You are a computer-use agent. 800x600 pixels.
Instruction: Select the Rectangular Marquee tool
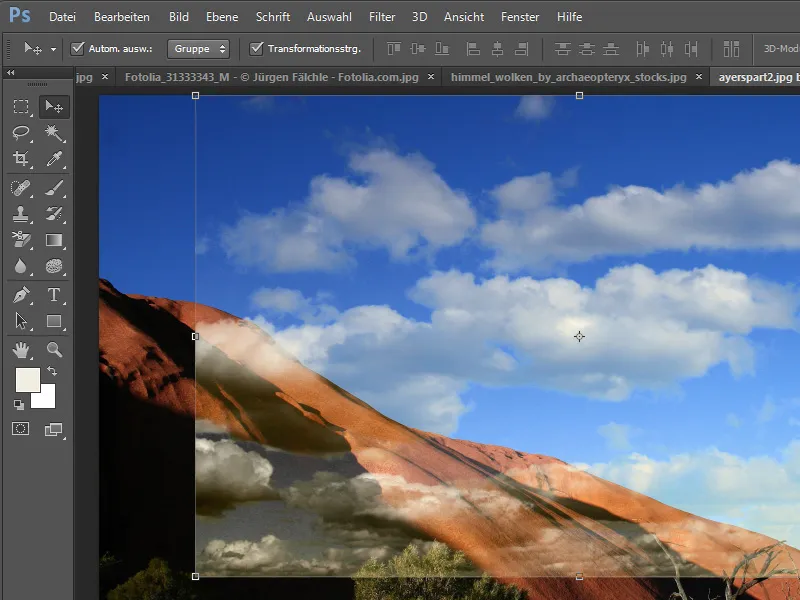21,107
